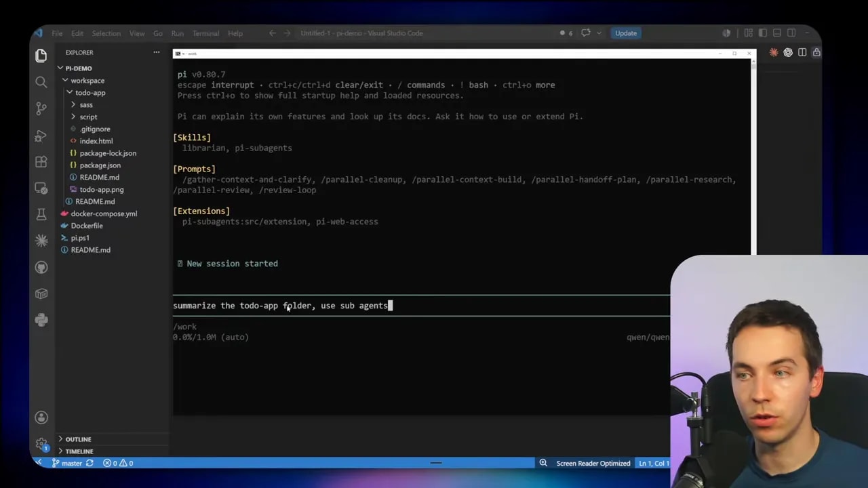The width and height of the screenshot is (868, 488).
Task: Click the Split Editor icon
Action: pyautogui.click(x=802, y=52)
